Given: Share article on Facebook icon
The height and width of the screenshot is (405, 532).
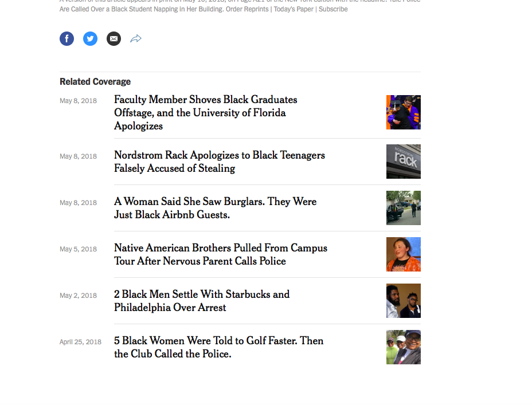Looking at the screenshot, I should point(67,38).
